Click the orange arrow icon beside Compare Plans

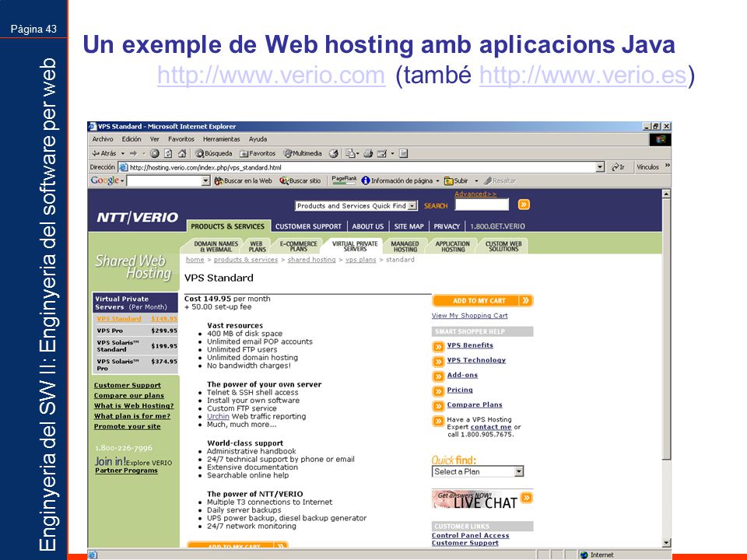438,406
